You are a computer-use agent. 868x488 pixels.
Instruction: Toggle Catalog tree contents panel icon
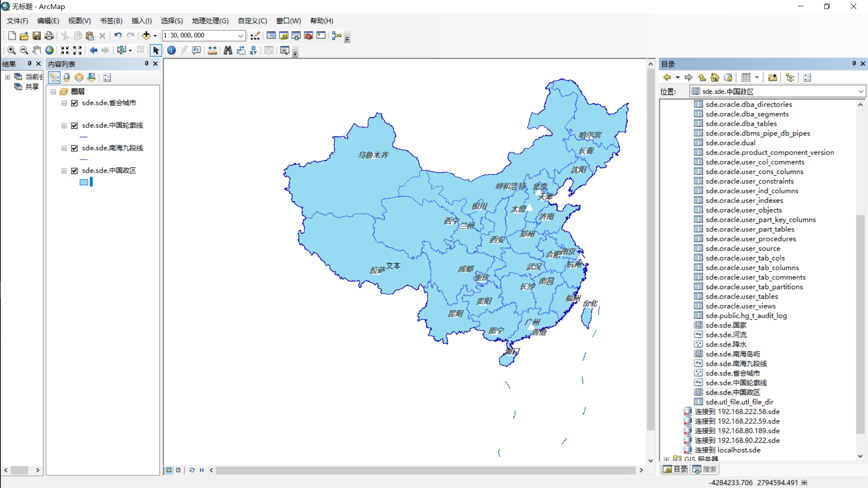click(790, 78)
